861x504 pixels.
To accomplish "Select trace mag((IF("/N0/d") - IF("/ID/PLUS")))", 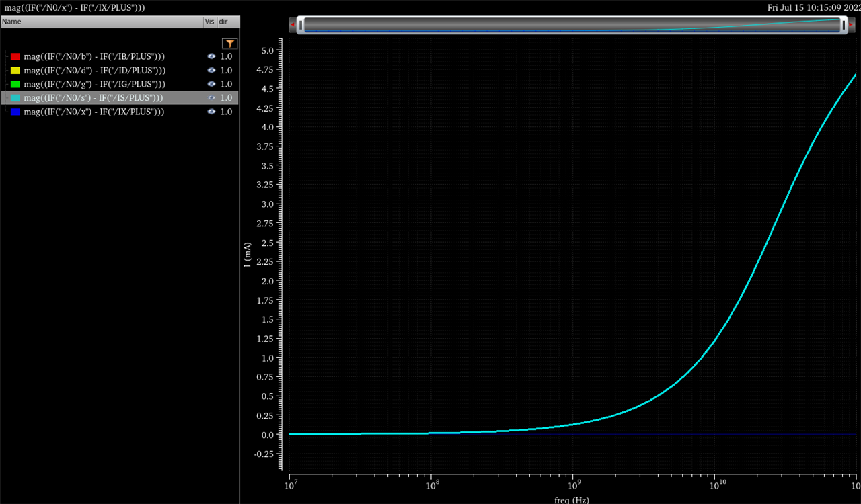I will (95, 70).
